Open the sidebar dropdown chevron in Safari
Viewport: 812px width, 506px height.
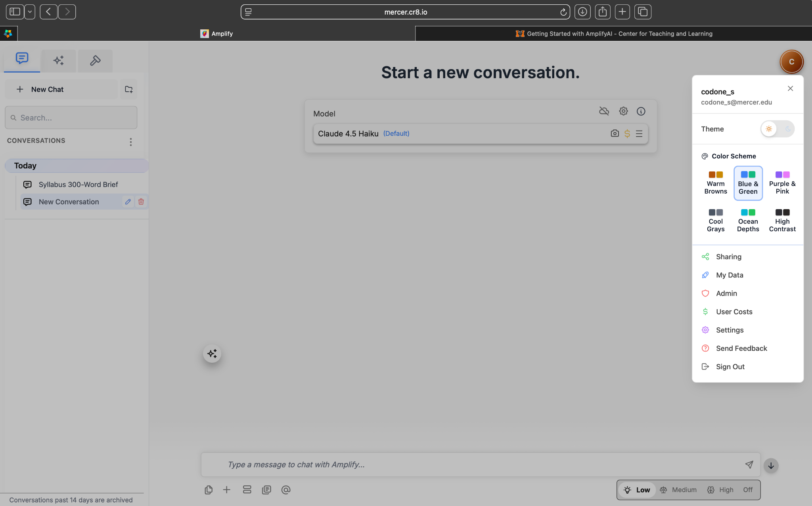click(30, 12)
